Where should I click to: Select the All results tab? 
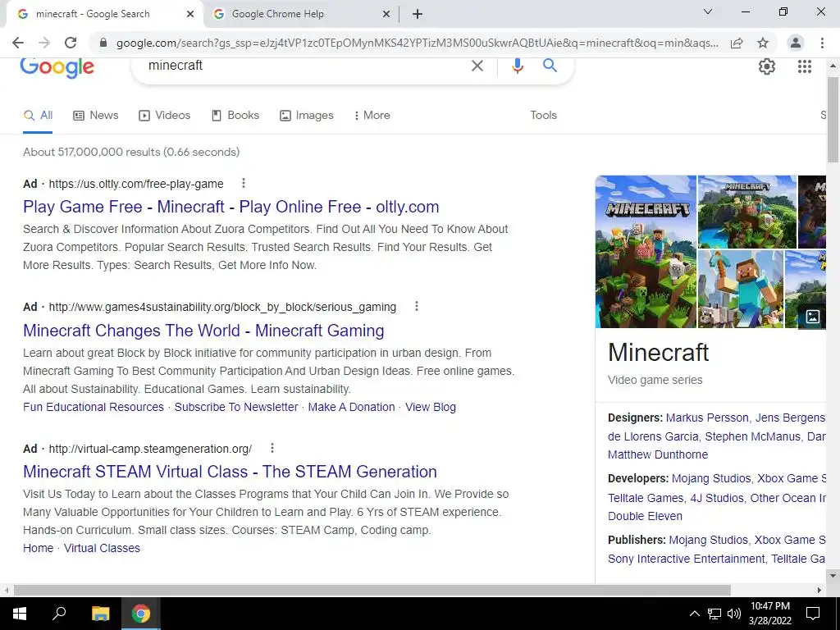click(38, 115)
